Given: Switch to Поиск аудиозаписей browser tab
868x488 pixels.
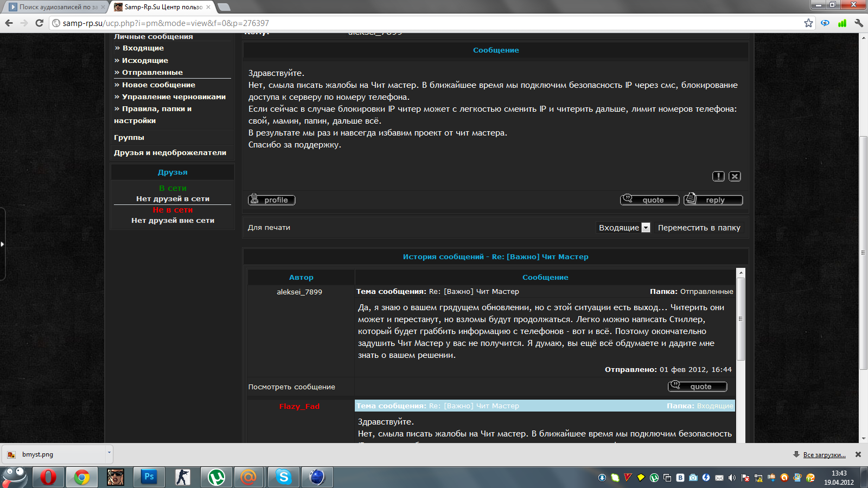Looking at the screenshot, I should pyautogui.click(x=54, y=7).
